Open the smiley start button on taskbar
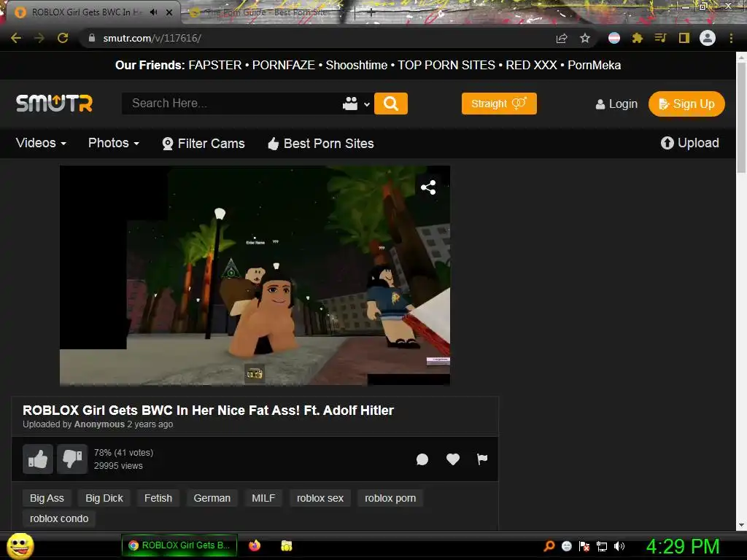The height and width of the screenshot is (560, 747). coord(20,545)
